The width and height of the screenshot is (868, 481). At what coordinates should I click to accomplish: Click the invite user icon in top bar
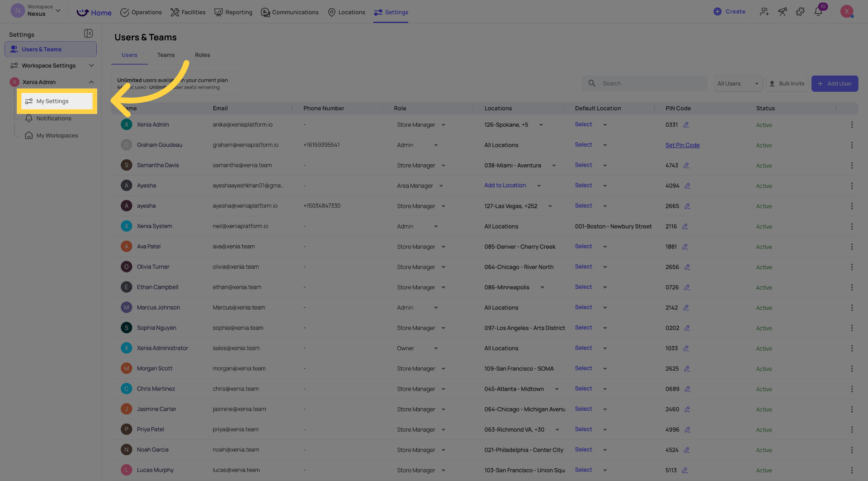[764, 12]
